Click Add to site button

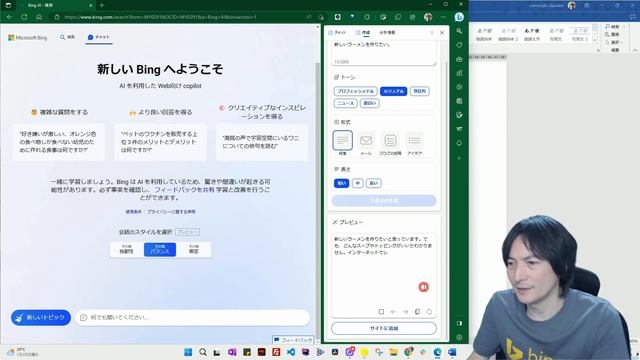(384, 328)
